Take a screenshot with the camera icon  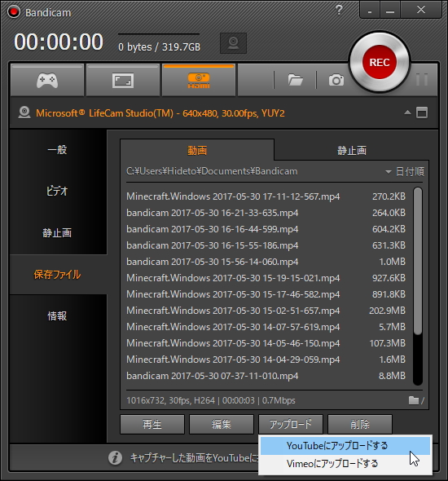pos(336,80)
